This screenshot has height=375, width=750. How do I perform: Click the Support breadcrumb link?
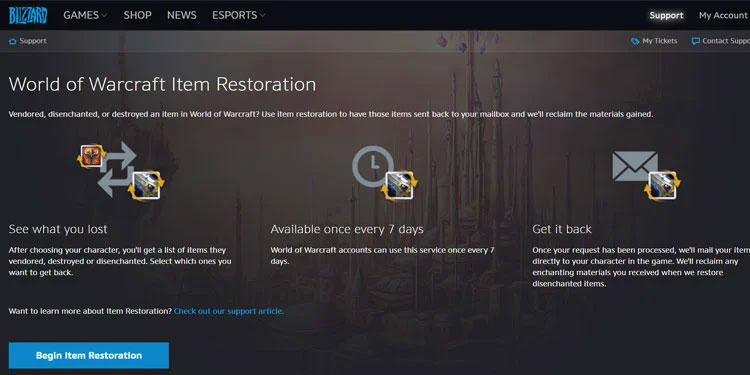click(x=33, y=41)
